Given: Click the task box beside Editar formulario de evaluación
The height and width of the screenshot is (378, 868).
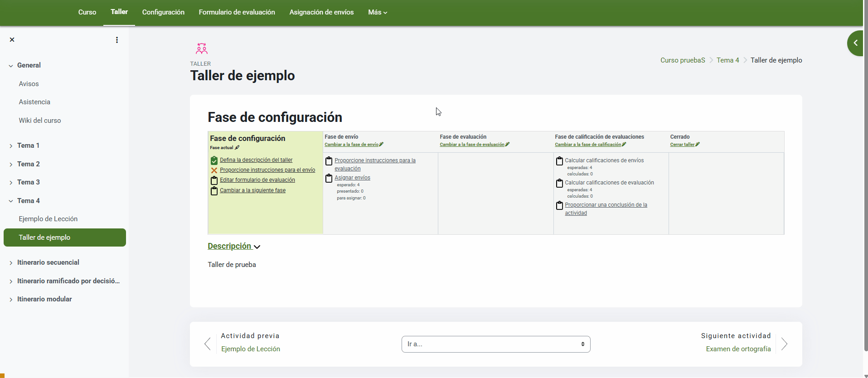Looking at the screenshot, I should (x=214, y=180).
